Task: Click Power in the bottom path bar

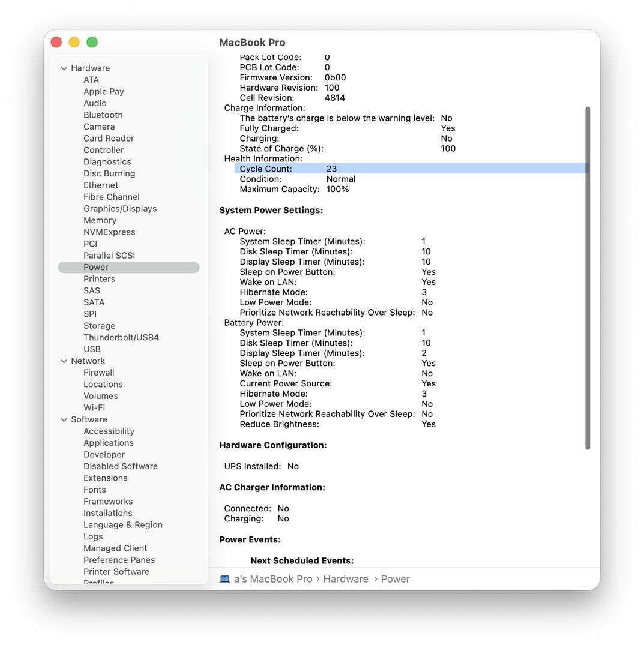Action: (x=395, y=579)
